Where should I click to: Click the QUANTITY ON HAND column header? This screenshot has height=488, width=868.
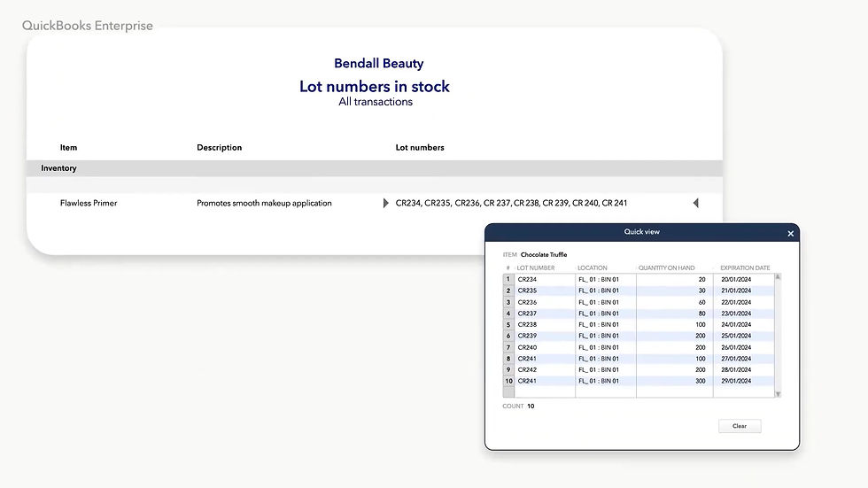(666, 267)
